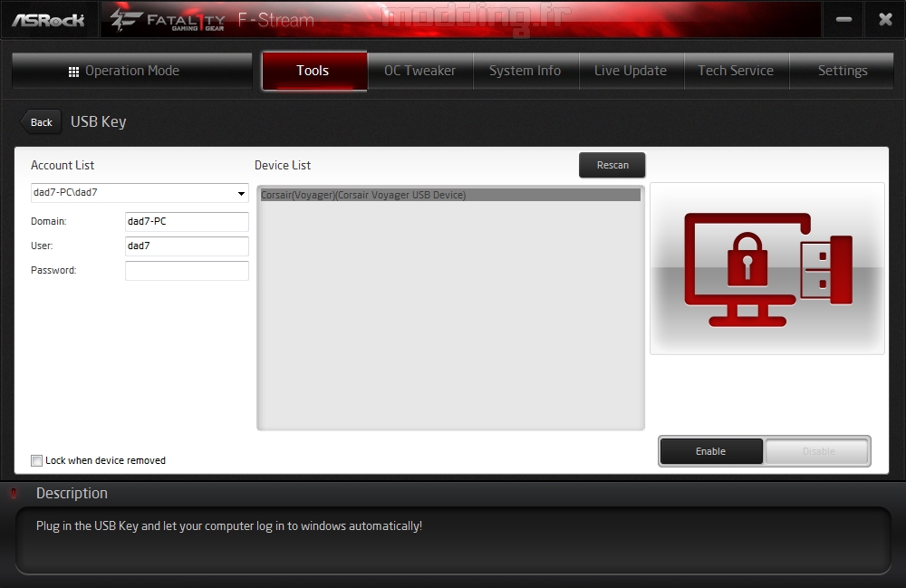This screenshot has width=906, height=588.
Task: Enable the USB Key
Action: point(710,451)
